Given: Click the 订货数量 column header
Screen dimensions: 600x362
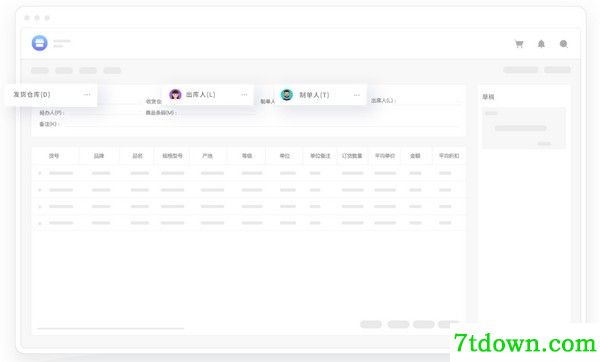Looking at the screenshot, I should 352,156.
